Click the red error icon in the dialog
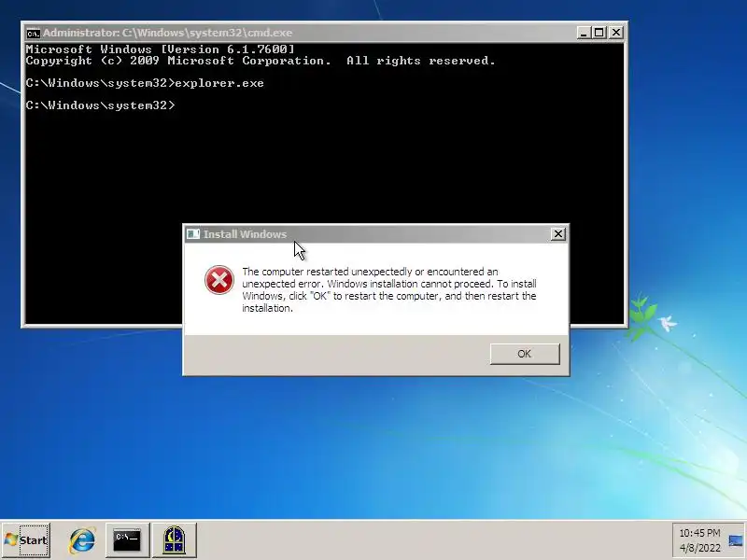The width and height of the screenshot is (747, 560). point(219,280)
